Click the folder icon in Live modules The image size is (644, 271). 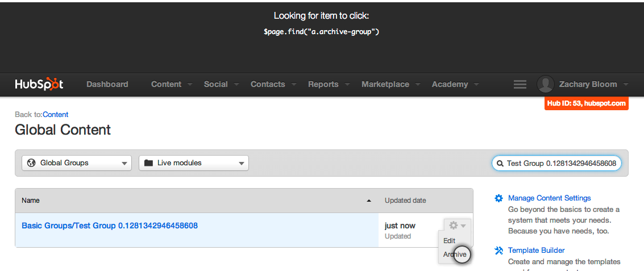click(x=149, y=163)
